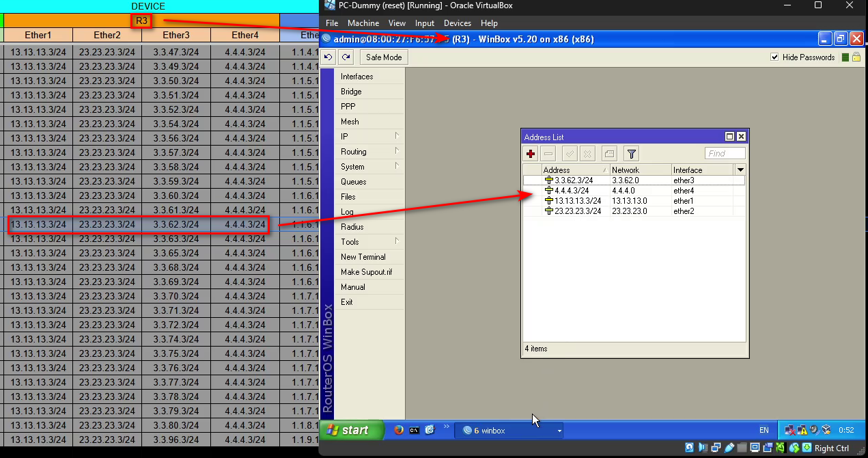This screenshot has width=868, height=458.
Task: Close the Address List window
Action: 741,137
